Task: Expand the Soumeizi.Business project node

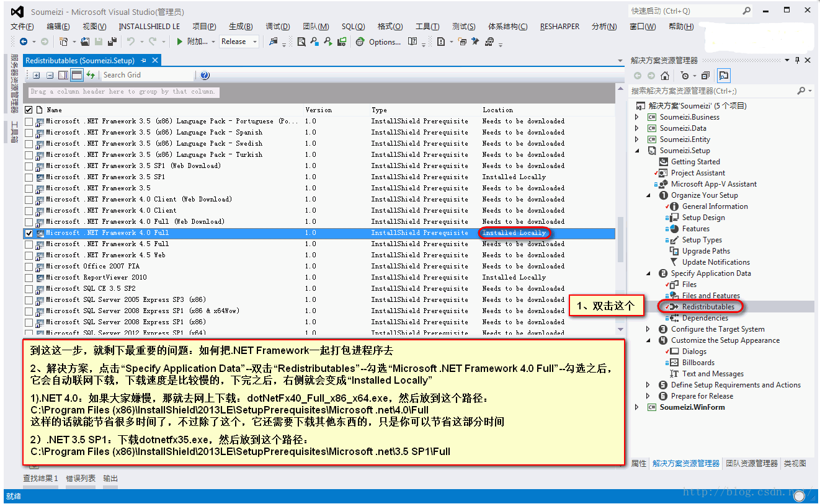Action: (636, 117)
